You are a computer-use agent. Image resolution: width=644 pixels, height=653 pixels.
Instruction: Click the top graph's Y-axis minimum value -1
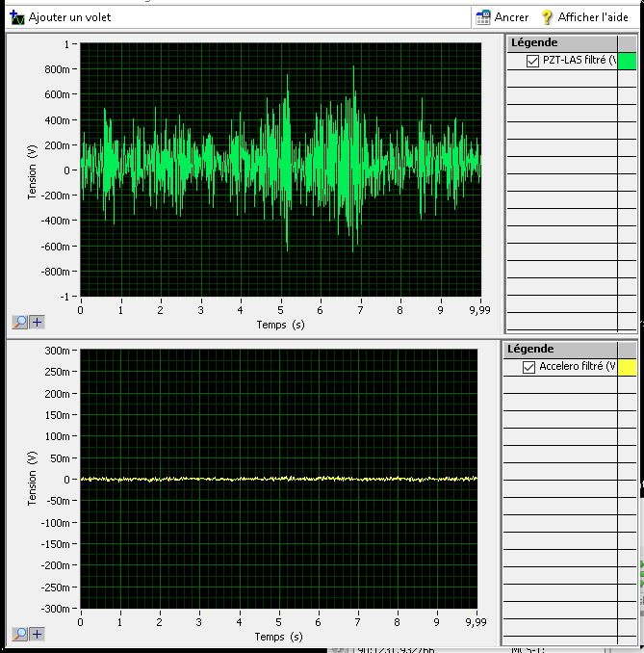(66, 297)
